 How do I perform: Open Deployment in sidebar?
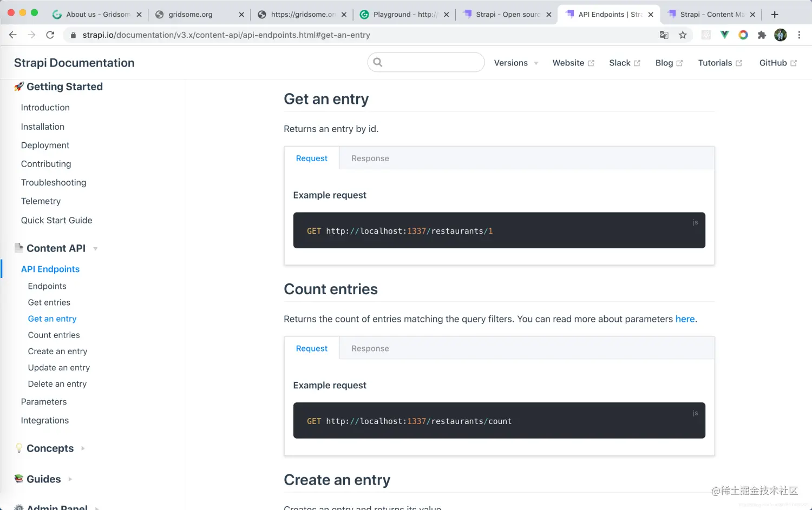(x=45, y=145)
